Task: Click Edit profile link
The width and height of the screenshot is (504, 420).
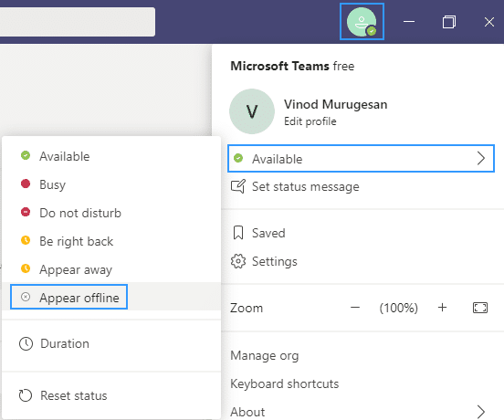Action: pyautogui.click(x=310, y=121)
